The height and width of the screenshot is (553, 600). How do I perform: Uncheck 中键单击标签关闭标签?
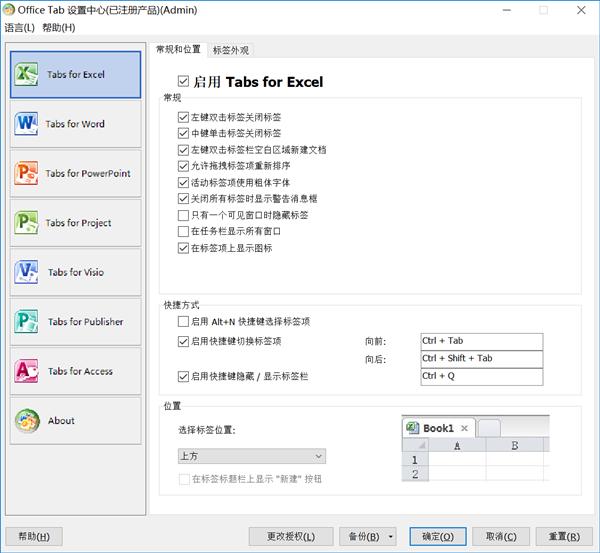183,133
